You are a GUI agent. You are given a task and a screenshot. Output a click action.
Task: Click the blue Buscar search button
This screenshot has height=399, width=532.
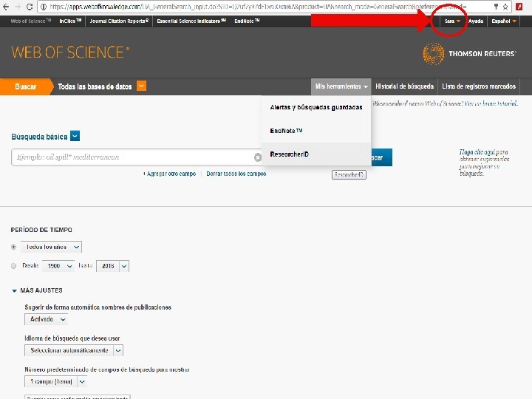coord(381,157)
